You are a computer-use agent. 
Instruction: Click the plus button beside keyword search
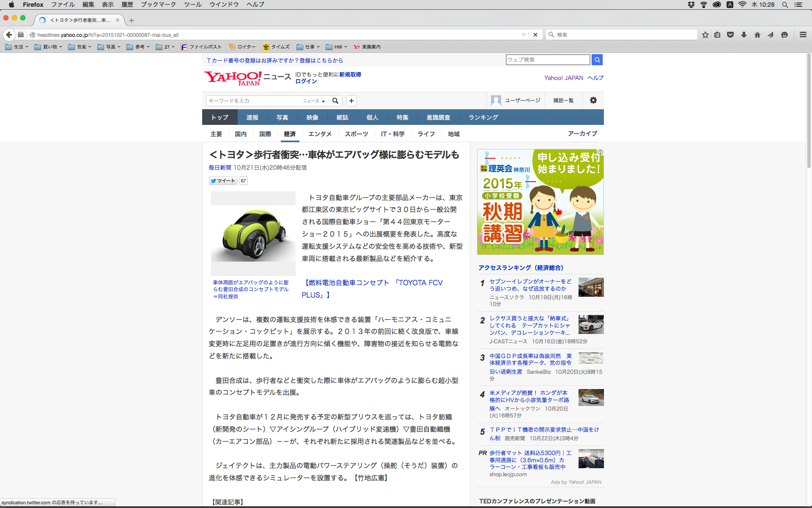(x=351, y=101)
